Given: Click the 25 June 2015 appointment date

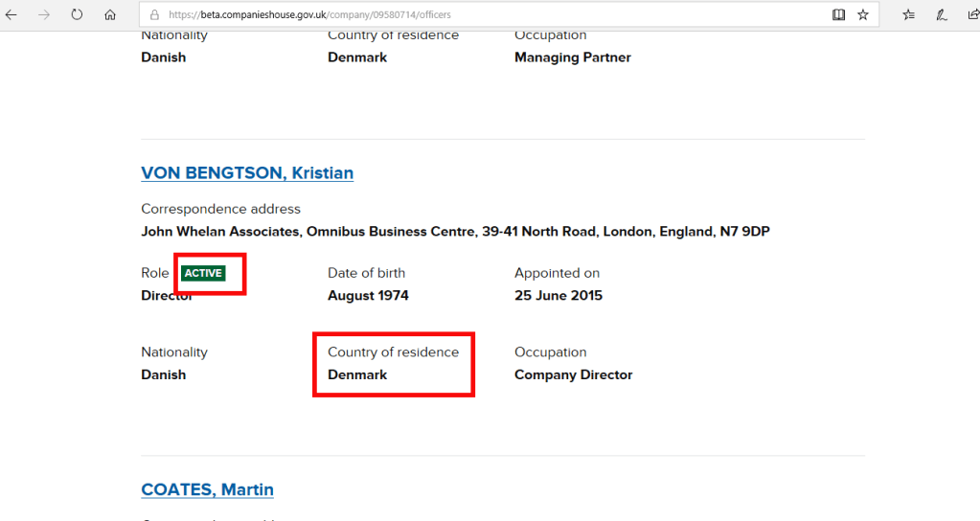Looking at the screenshot, I should click(558, 295).
